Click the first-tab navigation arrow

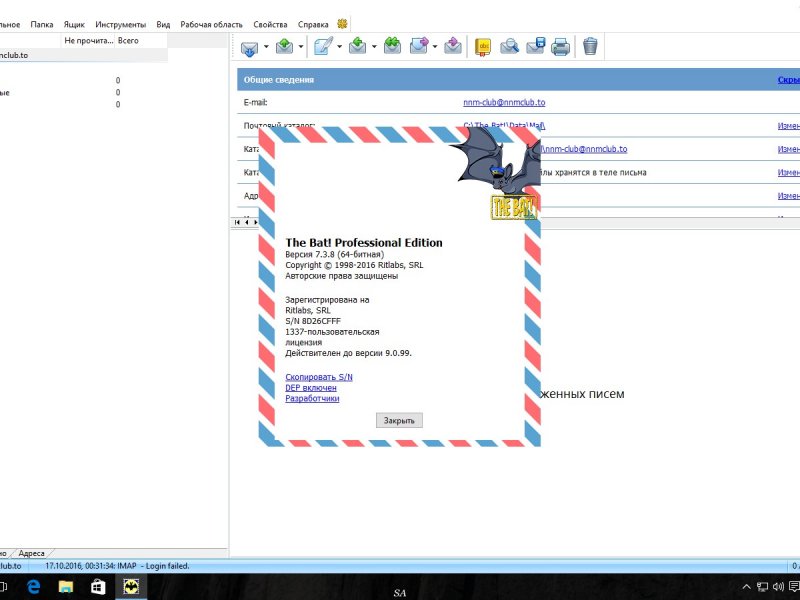tap(237, 222)
